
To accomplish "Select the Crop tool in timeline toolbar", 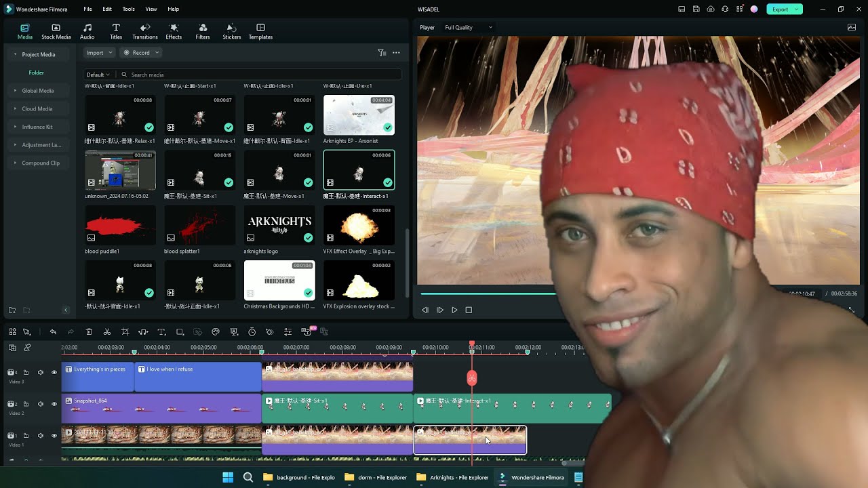I will tap(125, 331).
